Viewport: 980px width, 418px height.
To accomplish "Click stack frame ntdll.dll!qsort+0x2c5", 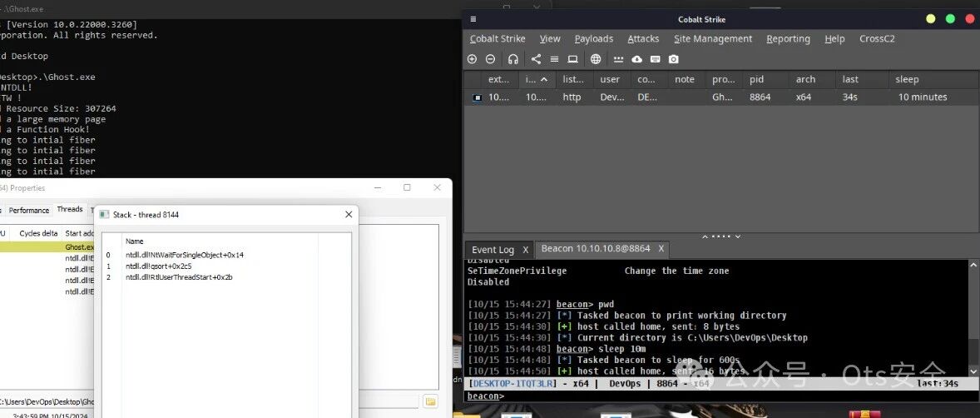I will point(158,266).
